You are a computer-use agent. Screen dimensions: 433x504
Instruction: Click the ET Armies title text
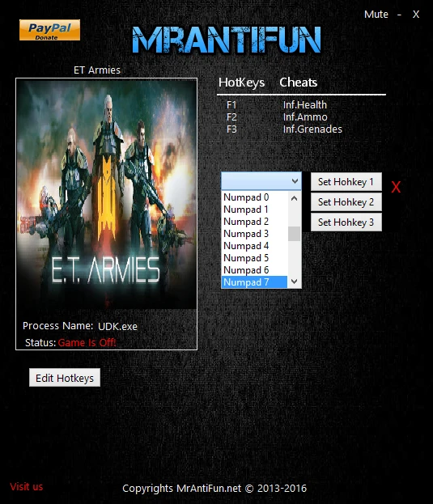coord(97,70)
